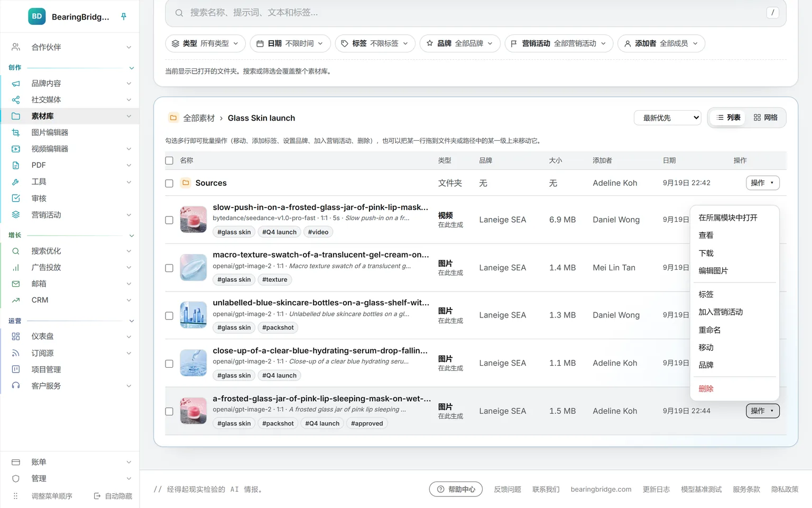Switch to 网格 grid view
812x508 pixels.
(x=765, y=117)
